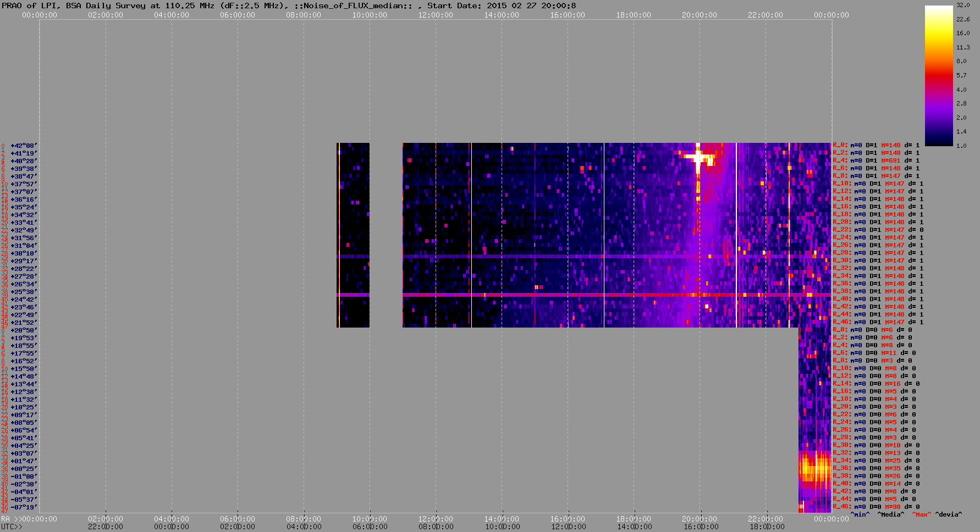Click the '22.6' color scale value
This screenshot has height=532, width=980.
[x=963, y=19]
